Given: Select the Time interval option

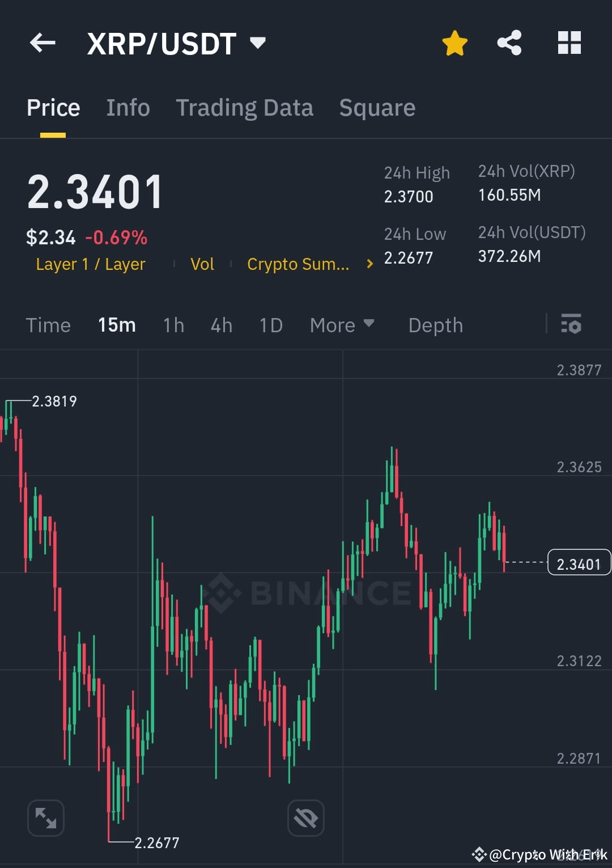Looking at the screenshot, I should click(48, 325).
